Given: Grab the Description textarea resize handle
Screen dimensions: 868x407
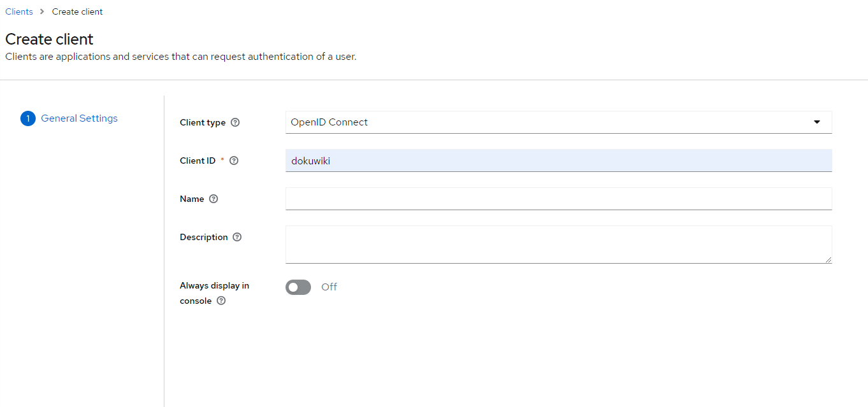Looking at the screenshot, I should (828, 259).
